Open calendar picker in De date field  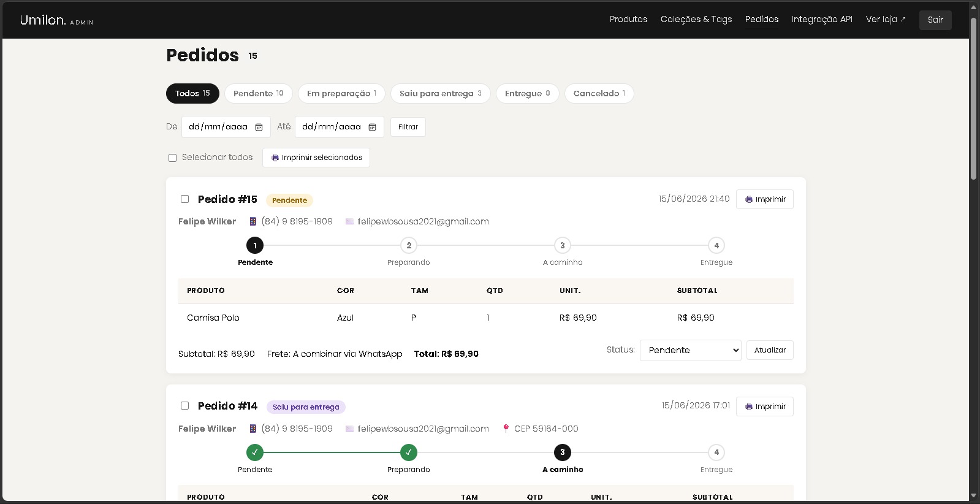pos(259,127)
